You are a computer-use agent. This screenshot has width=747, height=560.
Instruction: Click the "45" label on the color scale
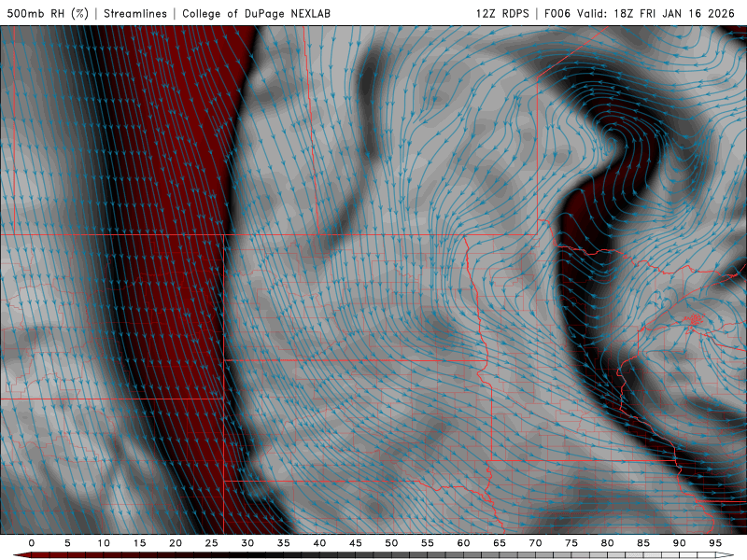[x=356, y=543]
